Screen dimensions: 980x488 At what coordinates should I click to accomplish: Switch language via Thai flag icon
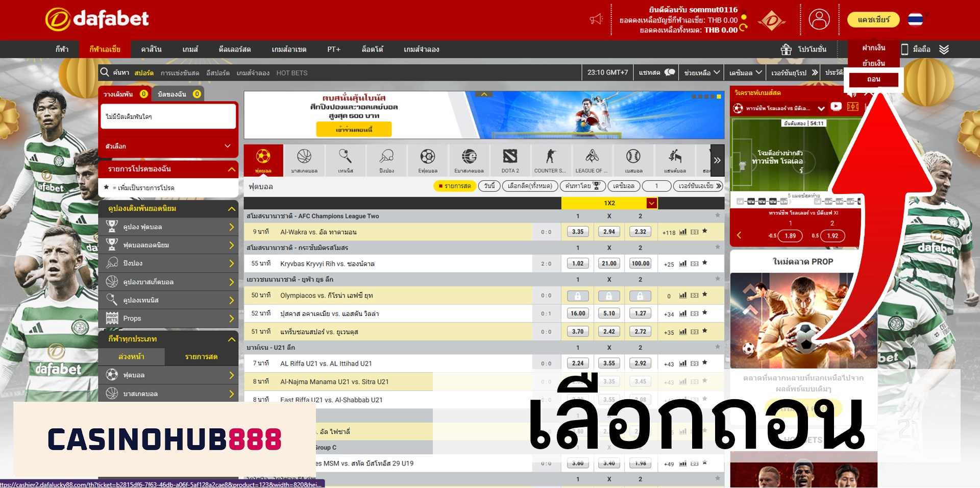click(915, 19)
